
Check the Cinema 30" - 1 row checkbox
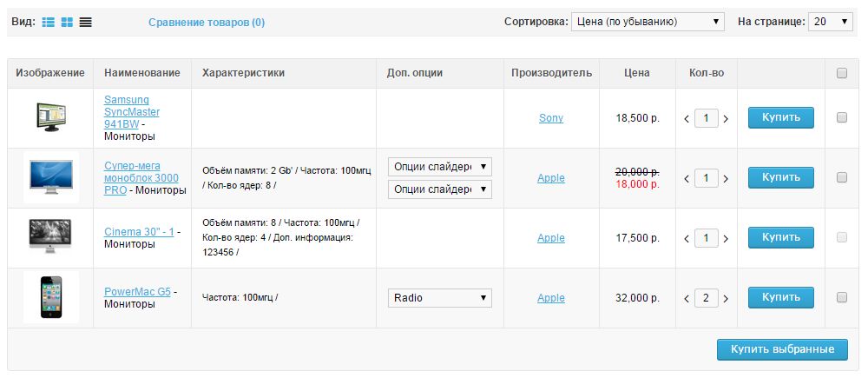(841, 237)
